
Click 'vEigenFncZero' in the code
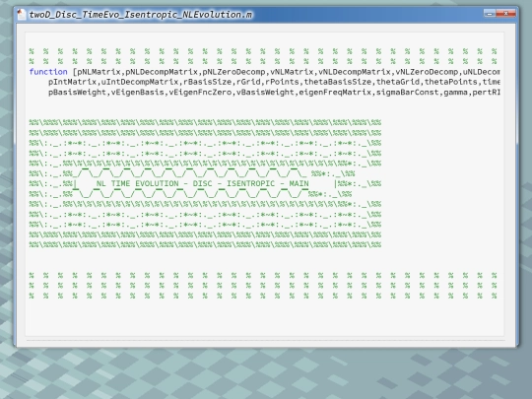200,93
